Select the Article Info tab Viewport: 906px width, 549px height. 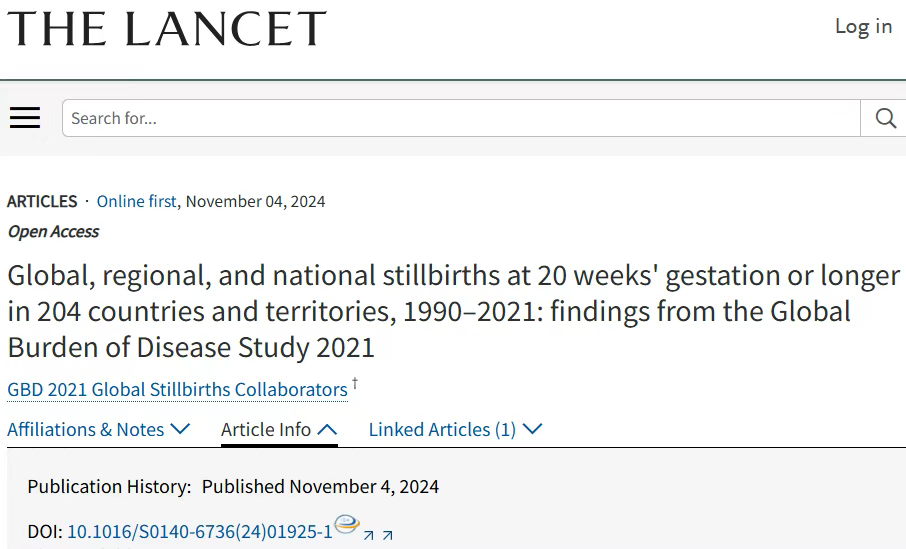[x=279, y=429]
